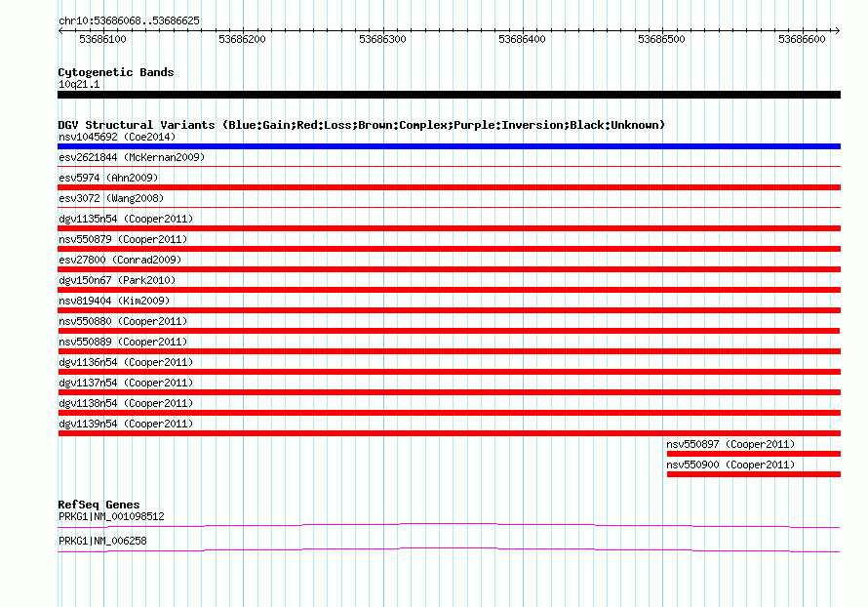Open variant esv3072 (Wang2008)
The width and height of the screenshot is (868, 607).
pos(111,198)
